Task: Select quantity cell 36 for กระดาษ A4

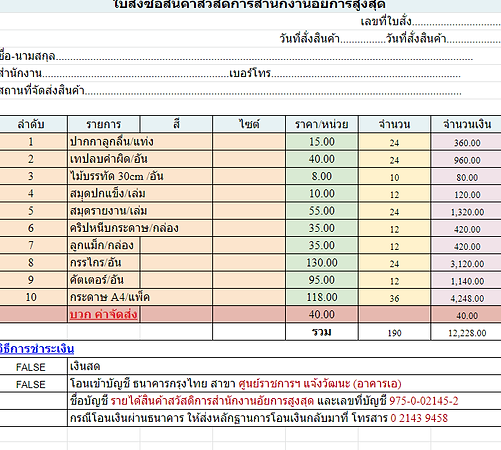Action: click(x=394, y=297)
